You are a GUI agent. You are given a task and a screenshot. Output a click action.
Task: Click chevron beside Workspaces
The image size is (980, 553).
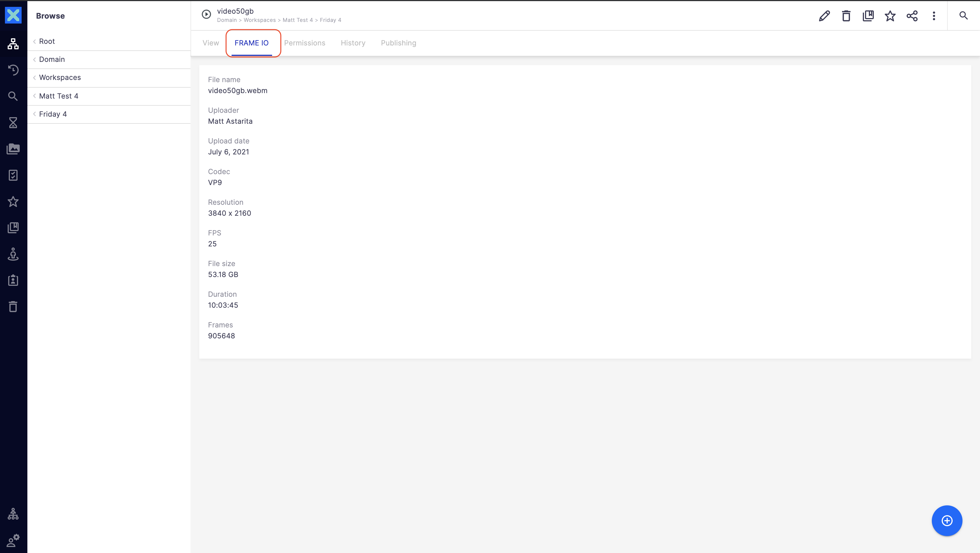pyautogui.click(x=34, y=78)
